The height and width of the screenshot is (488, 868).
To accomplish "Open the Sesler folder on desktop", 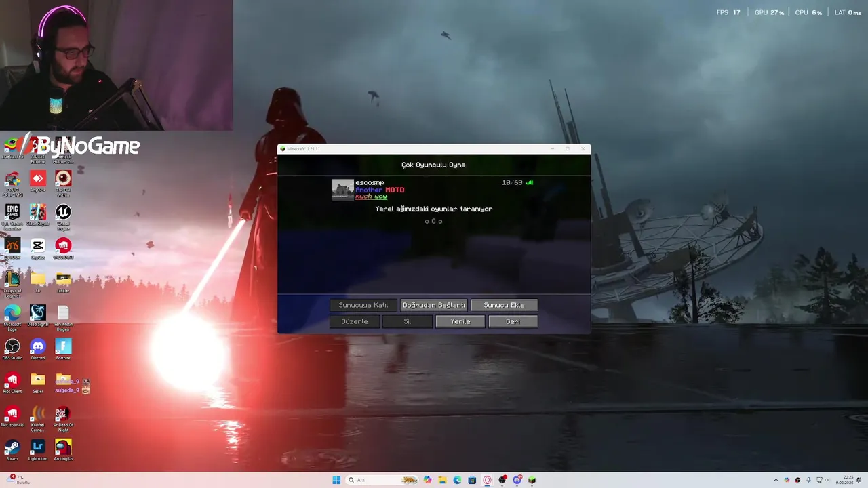I will pos(38,383).
